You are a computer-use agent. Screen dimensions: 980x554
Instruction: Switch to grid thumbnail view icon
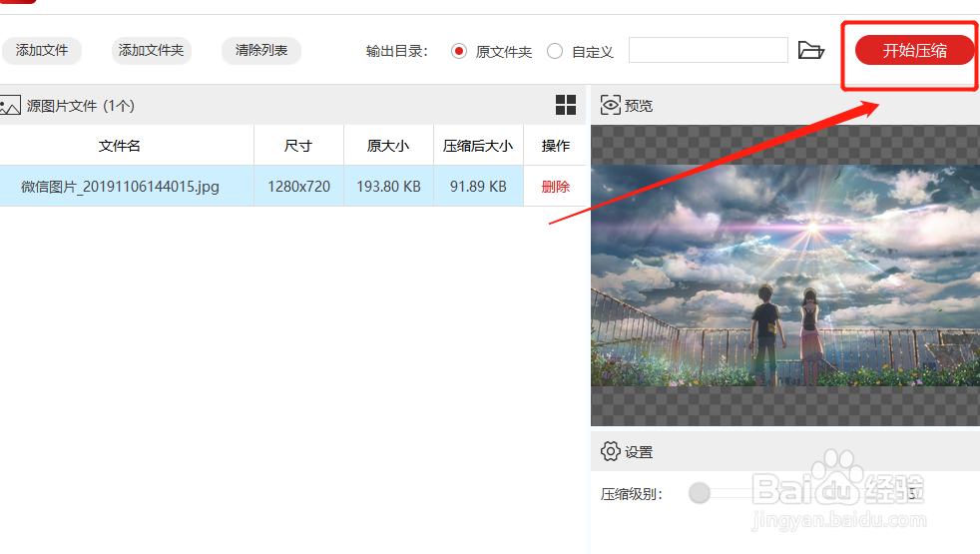566,105
